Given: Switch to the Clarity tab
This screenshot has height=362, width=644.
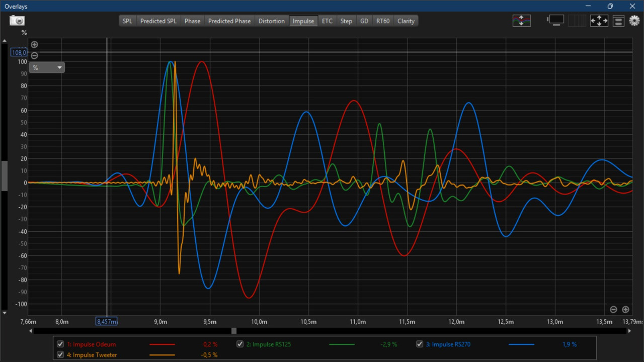Looking at the screenshot, I should 406,21.
